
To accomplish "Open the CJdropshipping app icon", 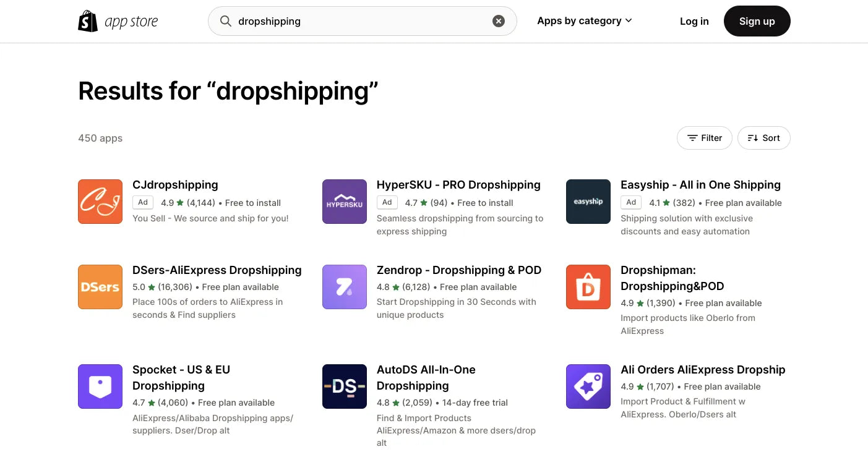I will click(100, 201).
